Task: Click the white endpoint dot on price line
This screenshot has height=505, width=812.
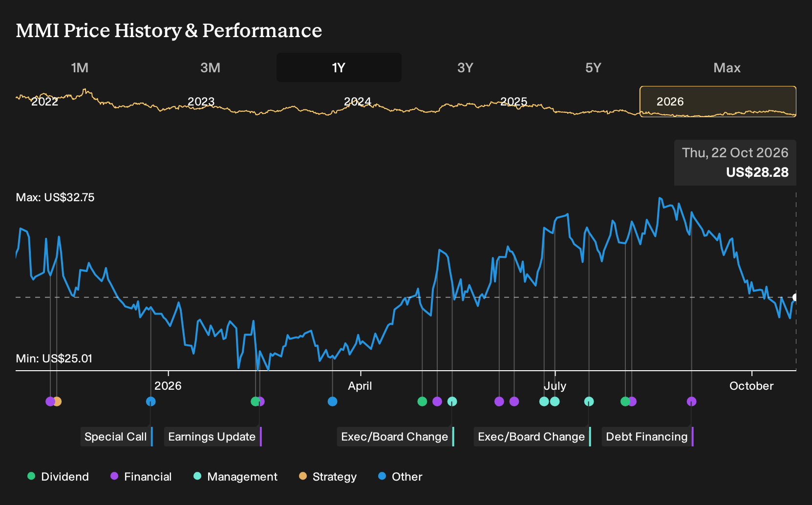Action: point(795,297)
